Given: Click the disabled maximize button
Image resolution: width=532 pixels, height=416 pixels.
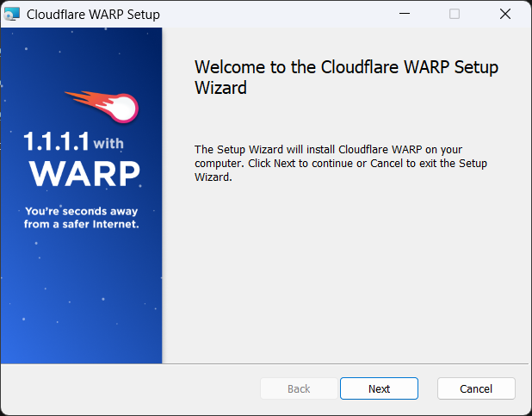Looking at the screenshot, I should click(x=455, y=14).
